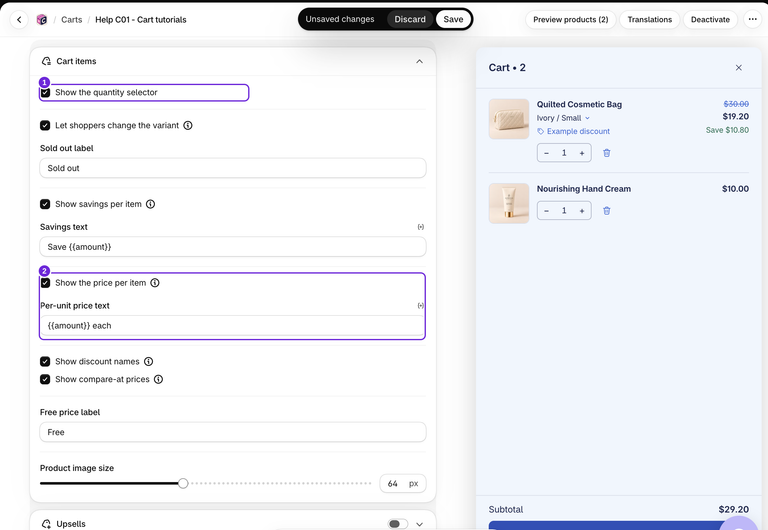768x530 pixels.
Task: Open info tooltip for Show compare-at prices
Action: [158, 379]
